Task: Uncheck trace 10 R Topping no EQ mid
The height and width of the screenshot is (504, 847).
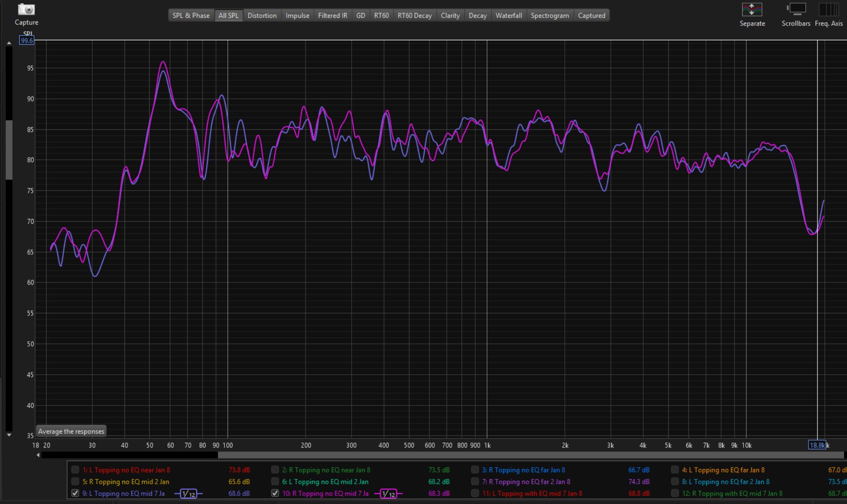Action: point(275,493)
